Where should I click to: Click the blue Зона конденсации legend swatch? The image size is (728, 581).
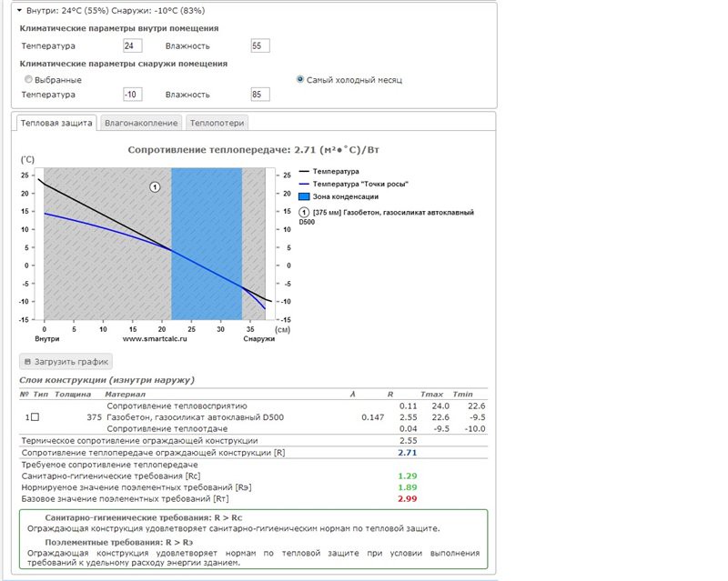[x=304, y=196]
